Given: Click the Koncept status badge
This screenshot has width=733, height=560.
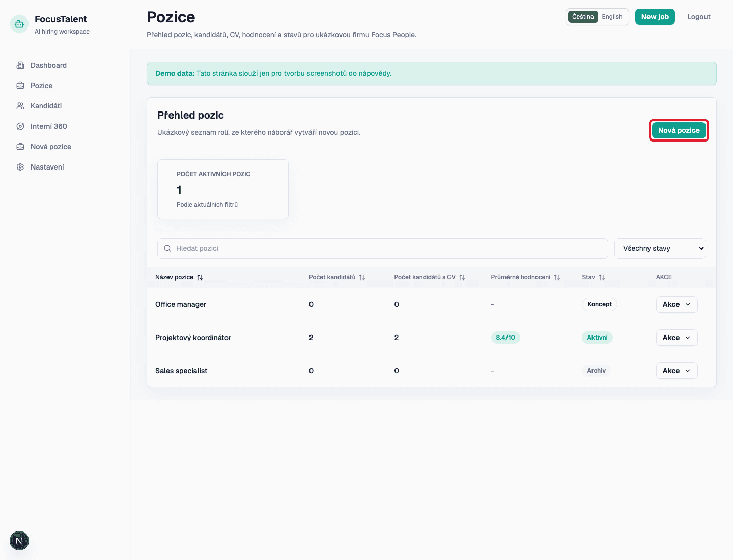Looking at the screenshot, I should [x=600, y=304].
